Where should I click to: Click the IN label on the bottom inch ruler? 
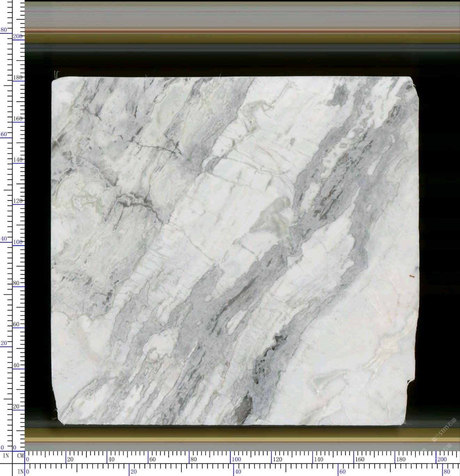click(21, 472)
